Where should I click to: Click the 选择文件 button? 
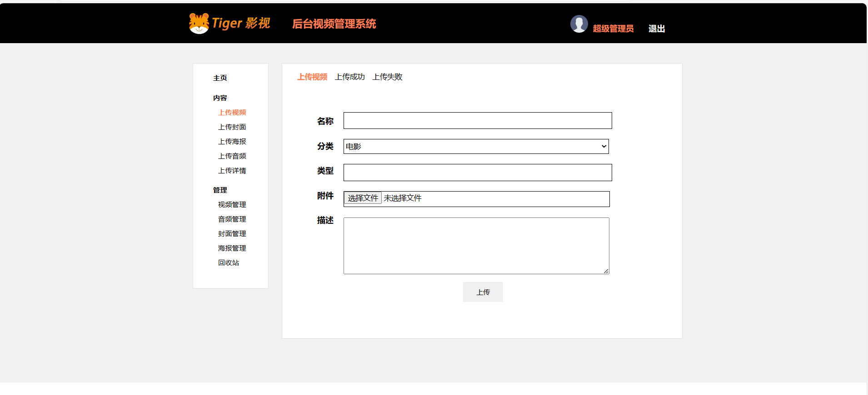[x=363, y=198]
